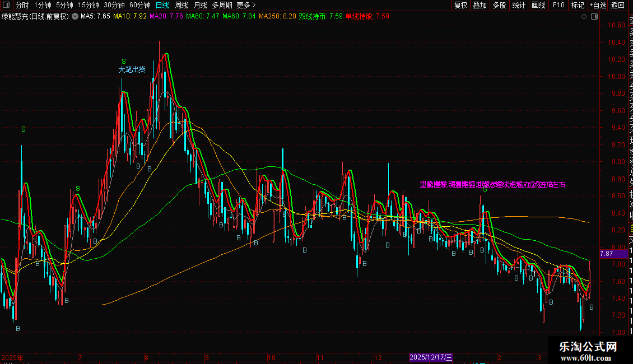Open F10 company information
The image size is (633, 364).
coord(558,5)
